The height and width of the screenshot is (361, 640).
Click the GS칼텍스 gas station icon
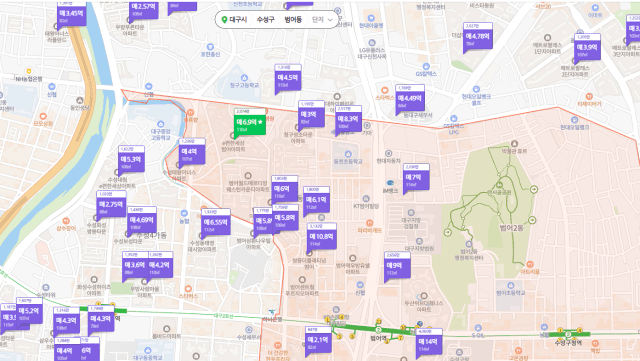coord(426,67)
